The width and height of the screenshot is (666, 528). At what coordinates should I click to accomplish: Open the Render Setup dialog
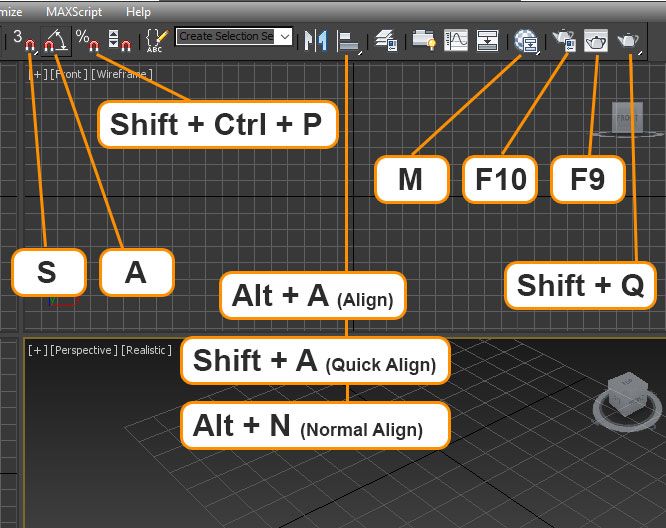[564, 40]
